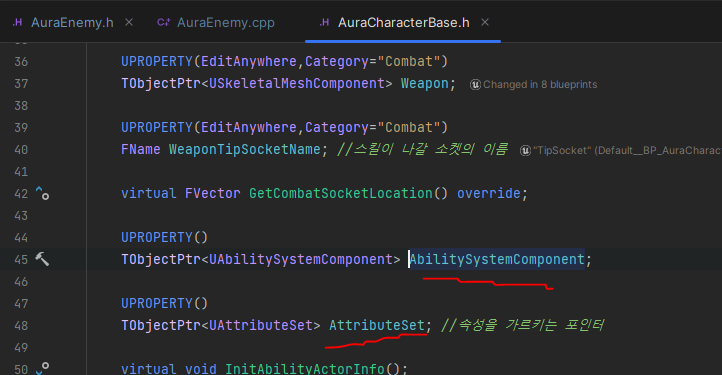Open the "TipSocket" blueprint default hint

point(627,151)
